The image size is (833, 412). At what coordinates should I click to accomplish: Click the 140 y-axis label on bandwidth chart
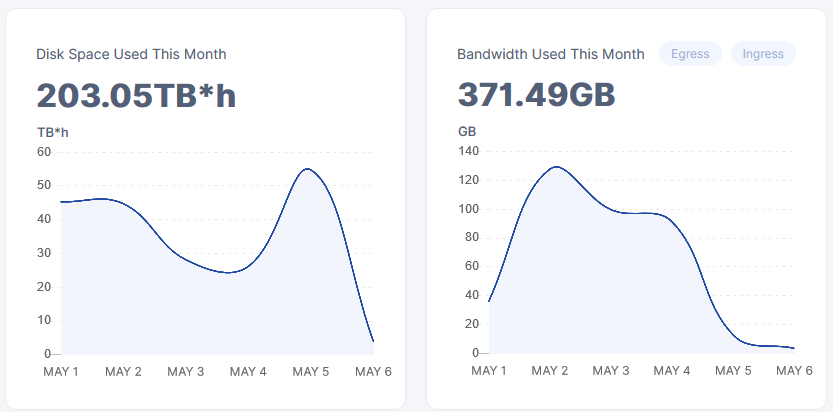(469, 151)
